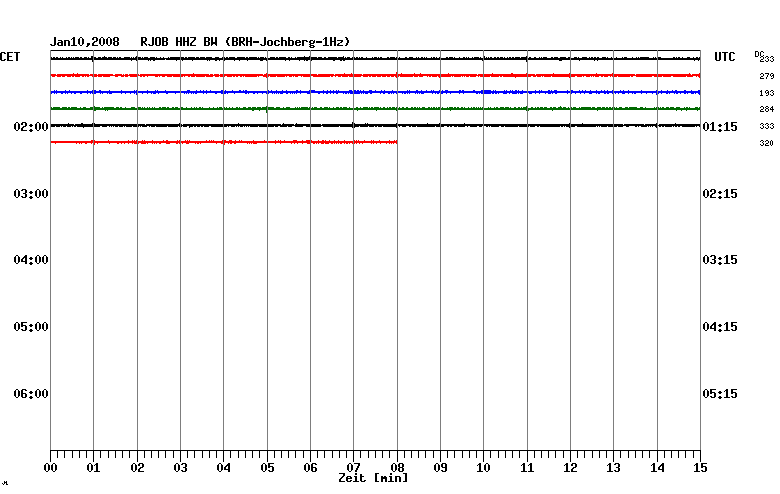Click minute label 03 on the axis
Viewport: 780px width, 494px height.
181,468
